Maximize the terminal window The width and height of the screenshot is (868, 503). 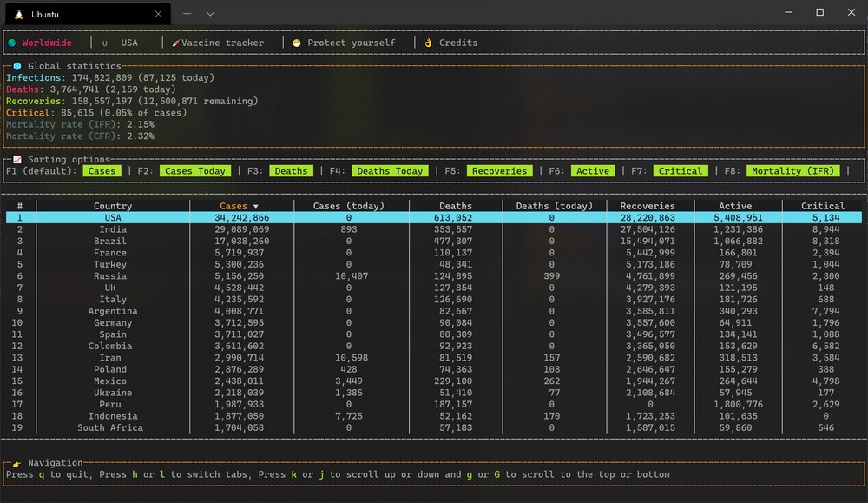820,12
